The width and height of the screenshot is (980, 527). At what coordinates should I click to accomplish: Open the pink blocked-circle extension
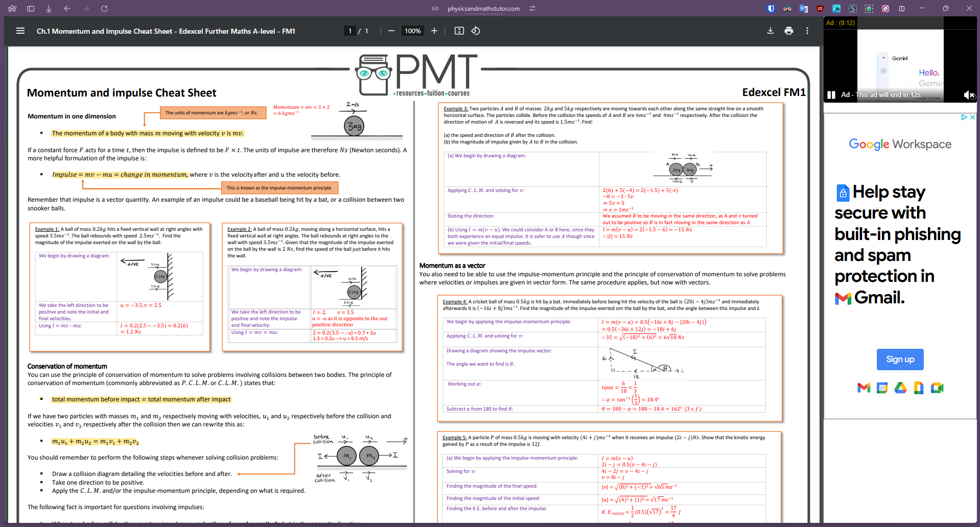pyautogui.click(x=885, y=9)
